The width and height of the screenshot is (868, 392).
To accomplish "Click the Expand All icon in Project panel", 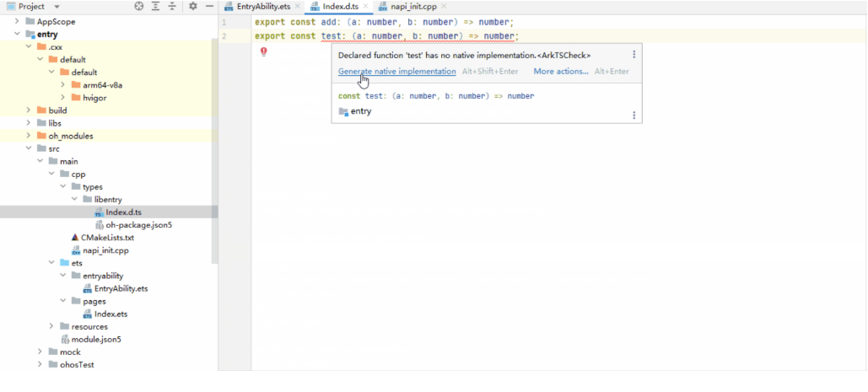I will (156, 6).
